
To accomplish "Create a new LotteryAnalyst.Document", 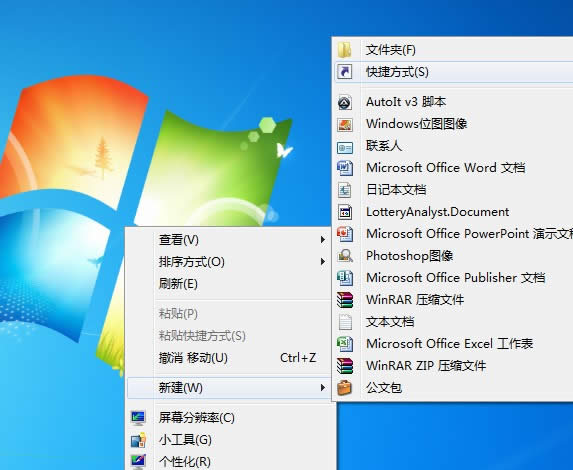I will [x=454, y=212].
